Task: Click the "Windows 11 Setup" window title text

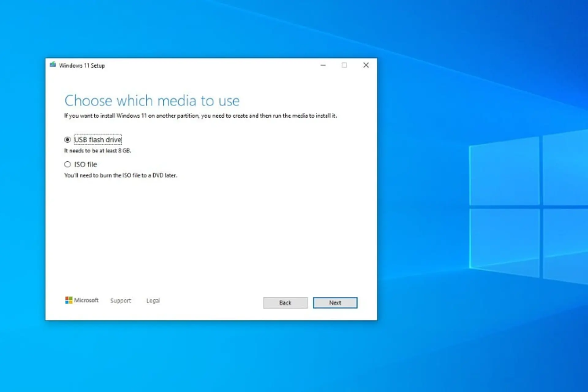Action: (82, 66)
